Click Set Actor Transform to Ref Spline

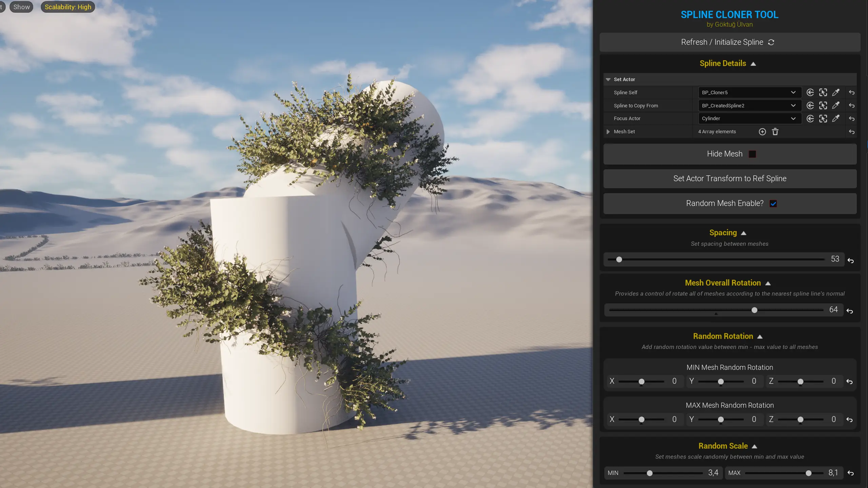click(730, 179)
